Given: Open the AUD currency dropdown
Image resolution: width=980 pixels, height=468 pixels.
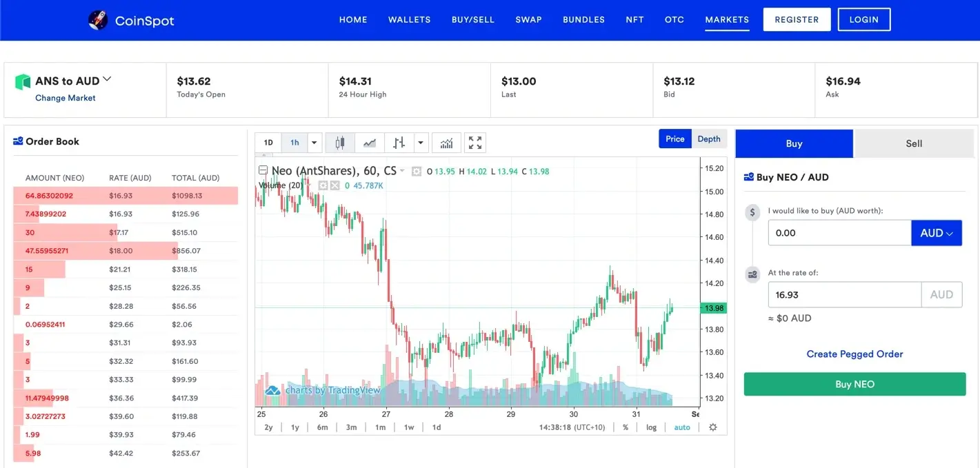Looking at the screenshot, I should point(937,233).
